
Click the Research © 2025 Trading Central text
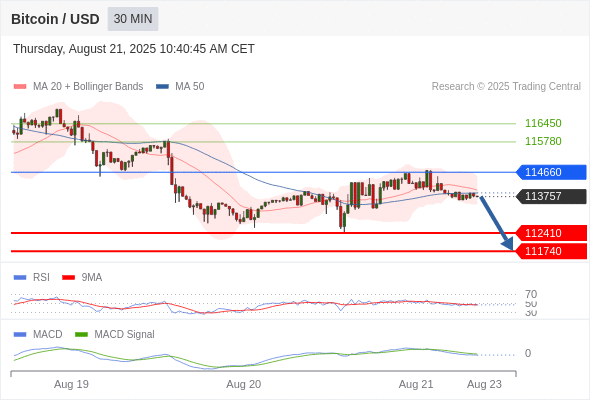point(506,87)
